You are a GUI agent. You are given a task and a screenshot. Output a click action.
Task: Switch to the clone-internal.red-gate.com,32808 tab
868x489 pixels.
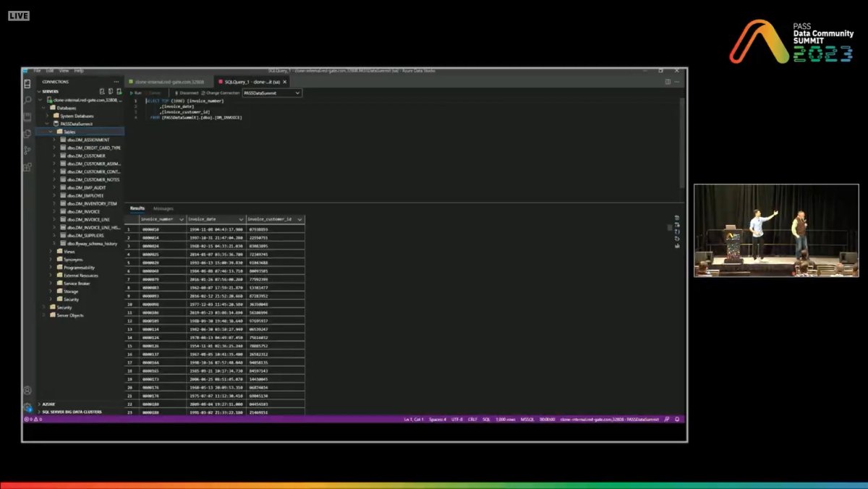(169, 82)
